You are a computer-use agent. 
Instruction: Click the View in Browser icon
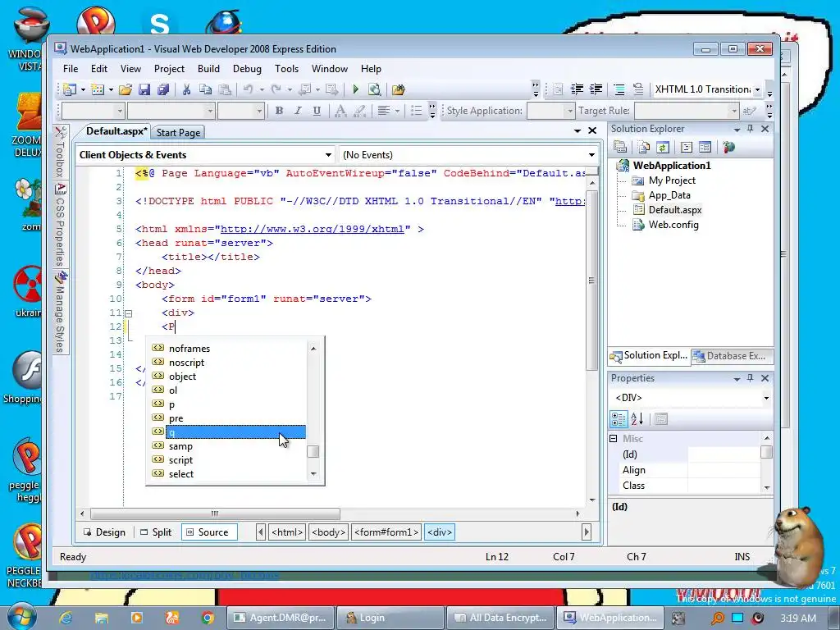[x=374, y=89]
